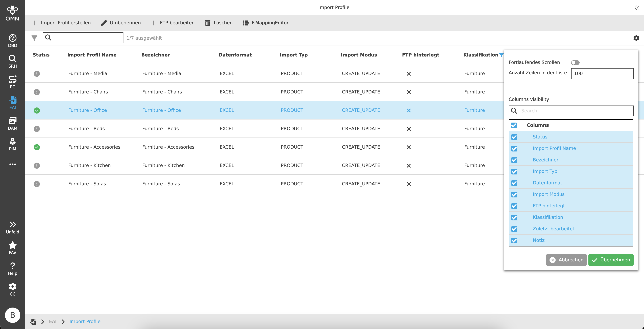
Task: Click the FAV star icon
Action: tap(12, 248)
